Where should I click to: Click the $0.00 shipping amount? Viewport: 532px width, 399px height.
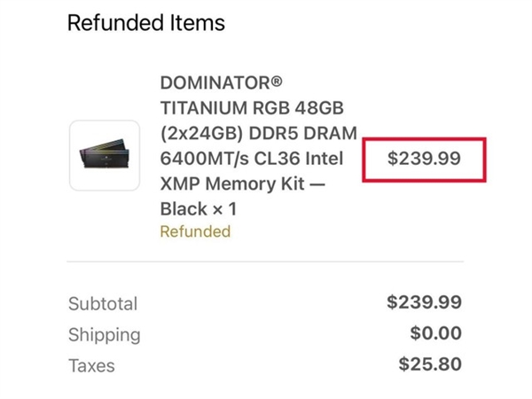point(435,333)
